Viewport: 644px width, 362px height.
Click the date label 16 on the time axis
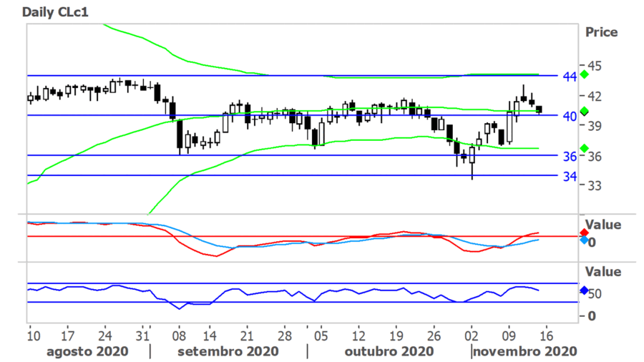[546, 336]
